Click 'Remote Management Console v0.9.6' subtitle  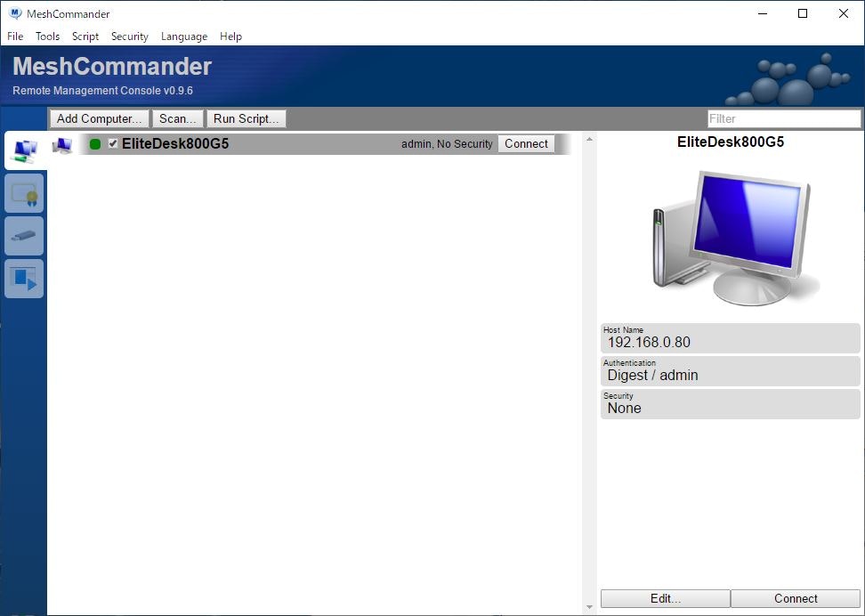(x=102, y=91)
